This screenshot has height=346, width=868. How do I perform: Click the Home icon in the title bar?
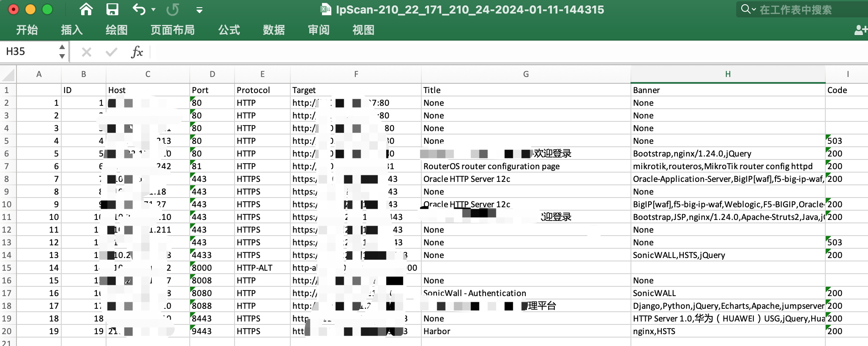point(86,9)
